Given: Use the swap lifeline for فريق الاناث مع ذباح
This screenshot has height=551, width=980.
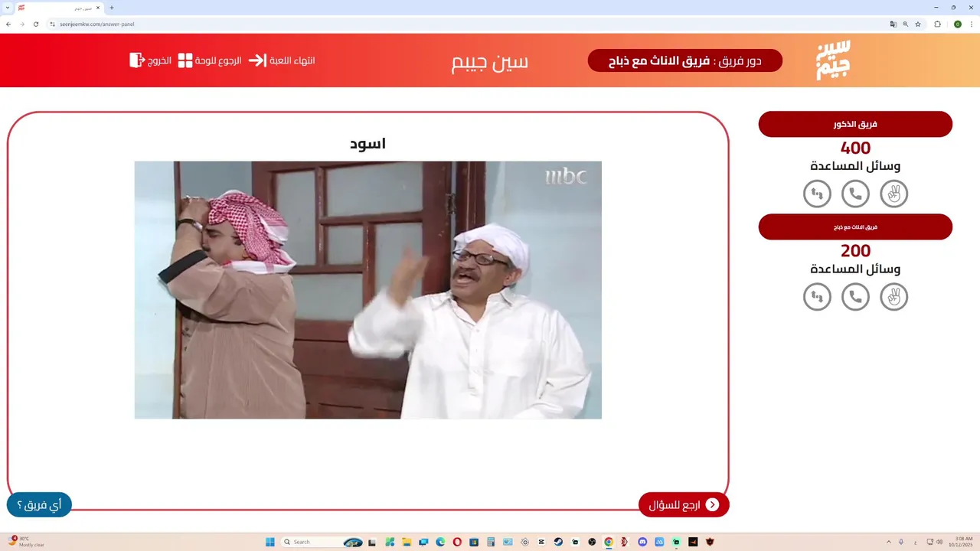Looking at the screenshot, I should click(x=817, y=296).
